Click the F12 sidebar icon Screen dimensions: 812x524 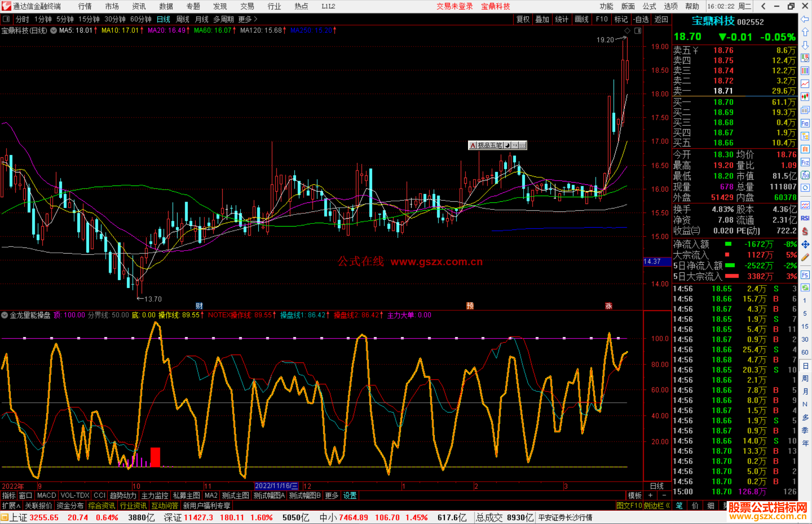pyautogui.click(x=805, y=162)
